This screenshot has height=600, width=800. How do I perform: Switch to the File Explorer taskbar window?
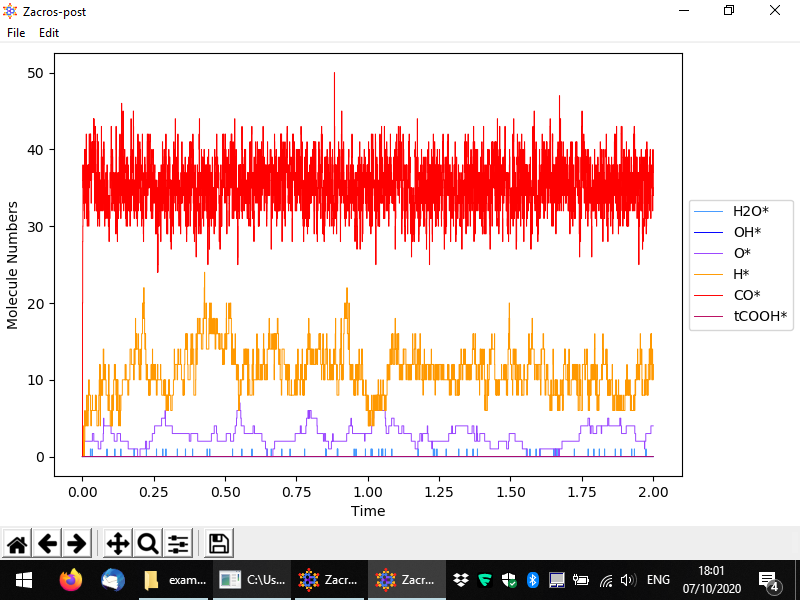[x=175, y=580]
